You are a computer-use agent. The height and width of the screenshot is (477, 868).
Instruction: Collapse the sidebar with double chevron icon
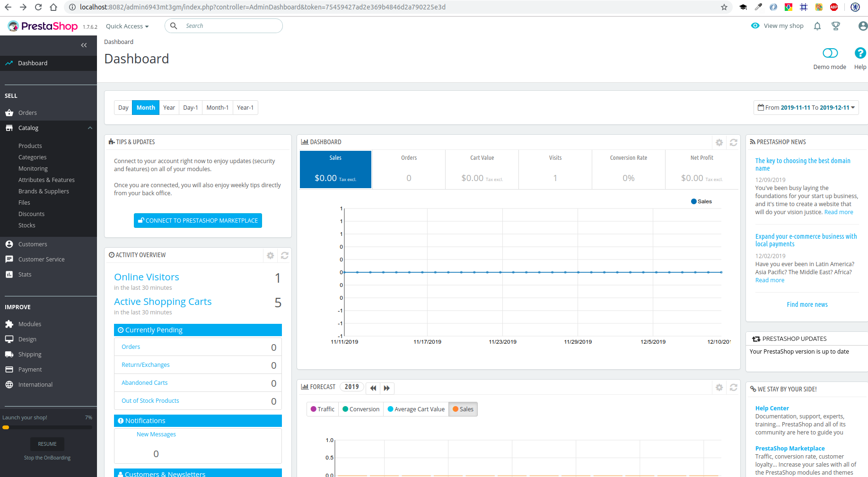(x=84, y=45)
